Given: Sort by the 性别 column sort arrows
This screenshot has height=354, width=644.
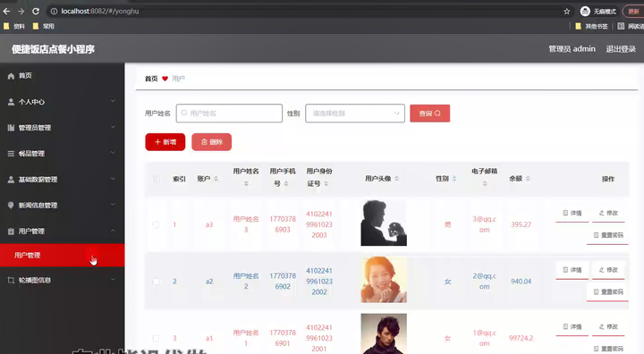Looking at the screenshot, I should (x=454, y=179).
